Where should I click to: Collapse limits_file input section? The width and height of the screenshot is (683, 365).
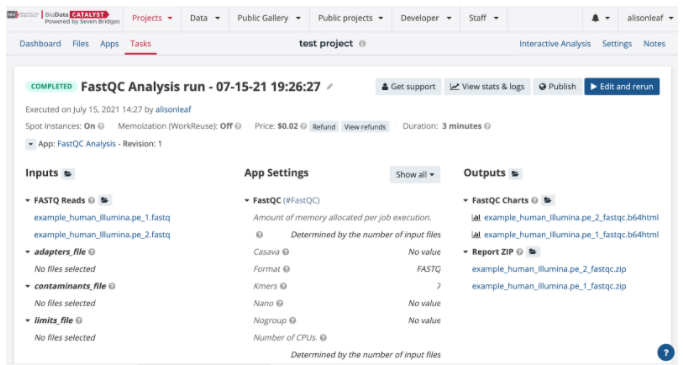(27, 321)
